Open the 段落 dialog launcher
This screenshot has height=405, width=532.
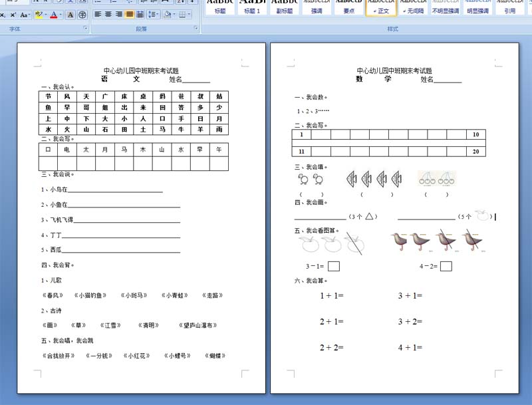[196, 28]
